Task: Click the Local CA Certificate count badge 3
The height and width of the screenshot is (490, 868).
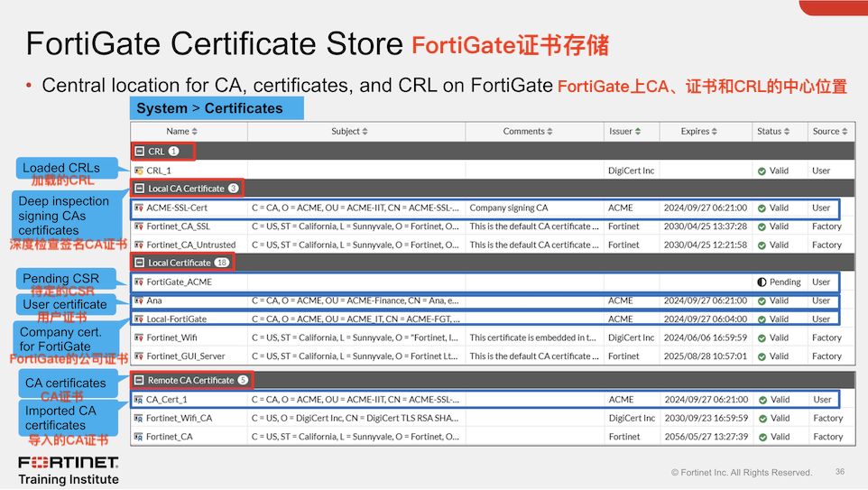Action: 233,189
